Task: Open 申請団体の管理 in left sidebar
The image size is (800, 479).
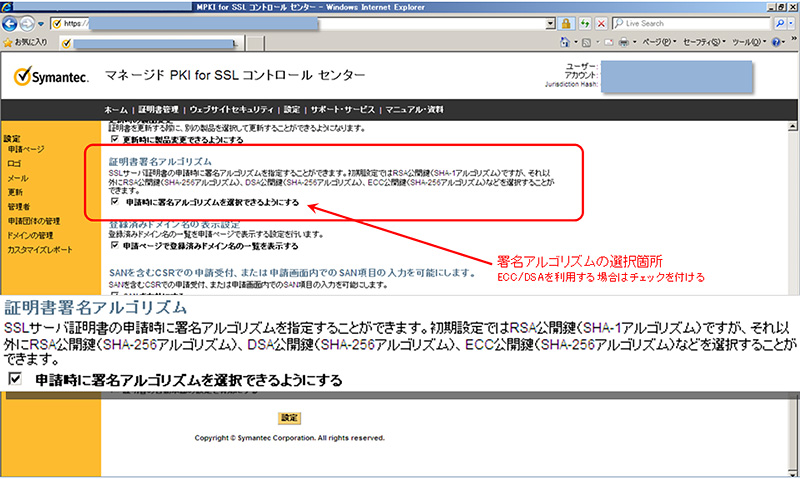Action: tap(34, 221)
